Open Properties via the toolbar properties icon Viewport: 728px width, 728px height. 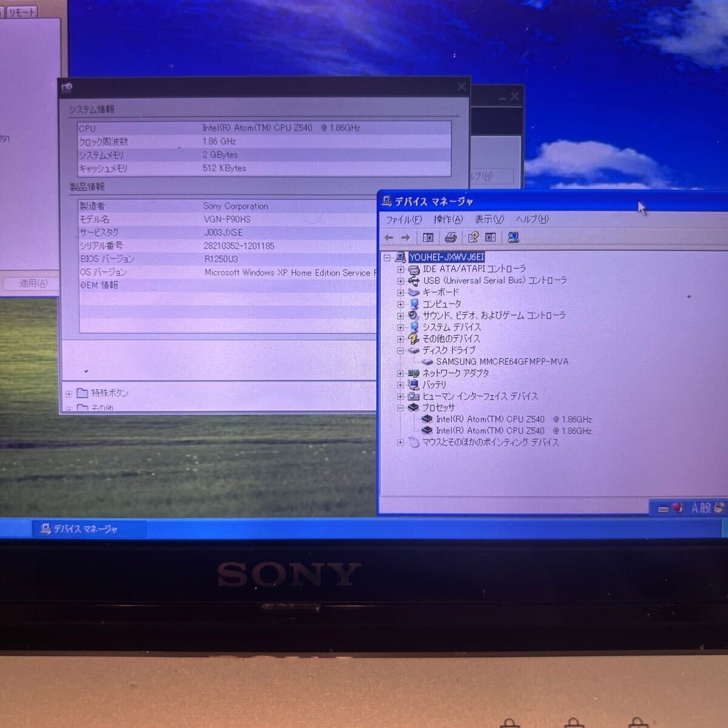tap(473, 238)
